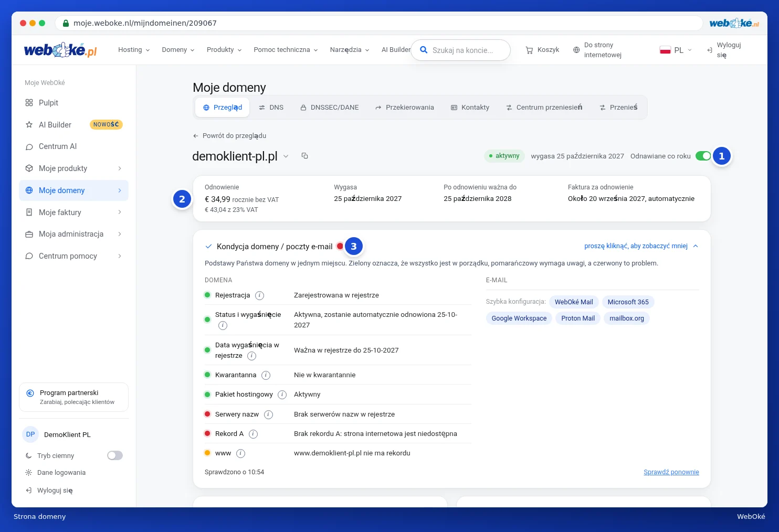Enable the Tryb ciemny switch
The image size is (779, 532).
pos(115,455)
